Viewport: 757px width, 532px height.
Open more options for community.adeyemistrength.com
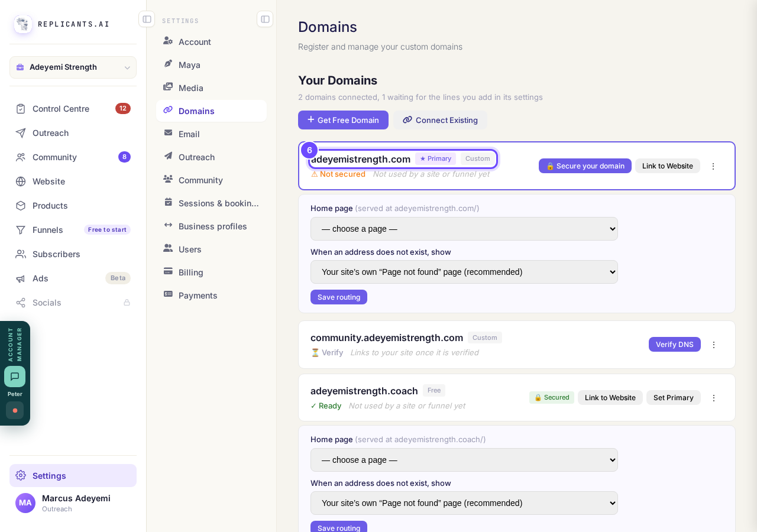(x=714, y=345)
